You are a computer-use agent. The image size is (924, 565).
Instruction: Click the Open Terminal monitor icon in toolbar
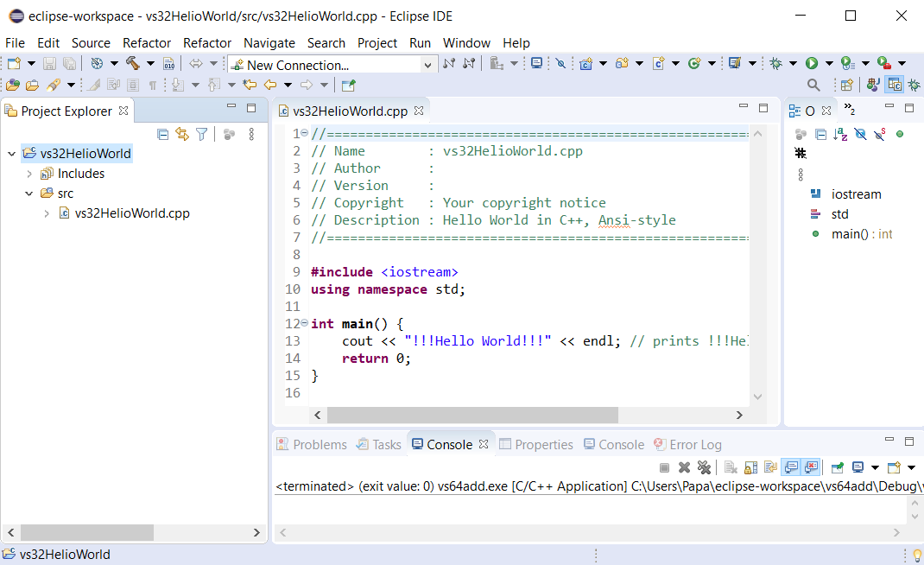(536, 63)
